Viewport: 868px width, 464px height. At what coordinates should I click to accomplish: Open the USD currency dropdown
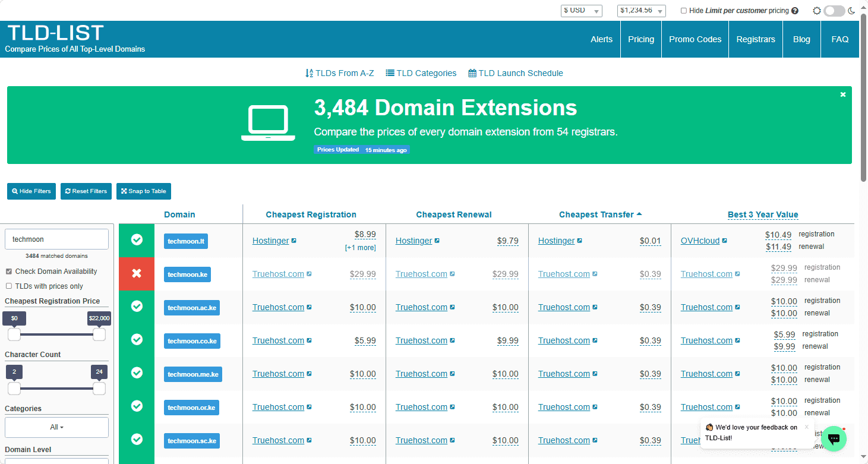point(582,11)
